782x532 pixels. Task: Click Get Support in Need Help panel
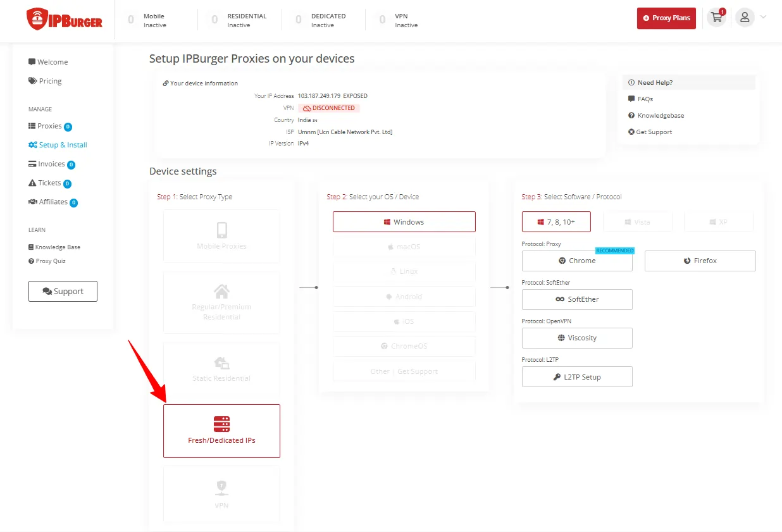pyautogui.click(x=650, y=132)
